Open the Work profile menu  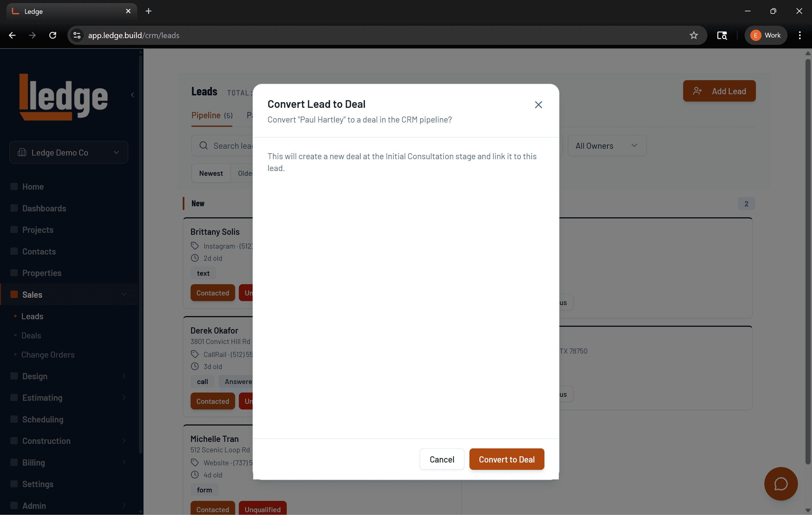click(765, 35)
